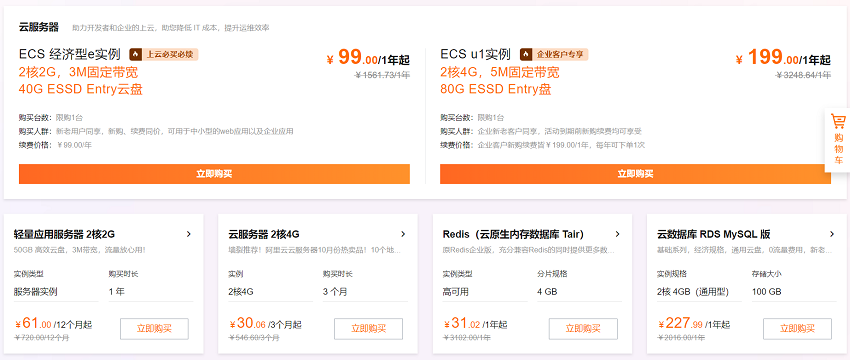Click ECS 经济型e实例 title

(69, 54)
